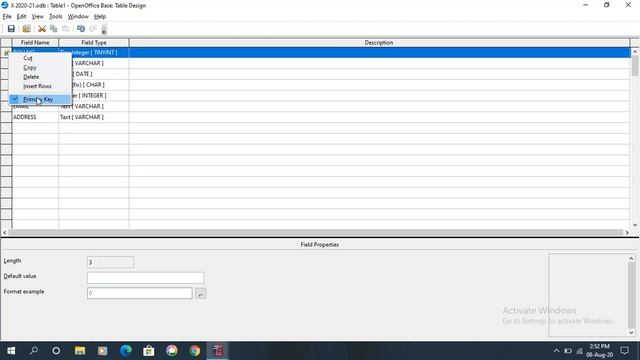Select the Text [ VARCHAR ] type of ADDRESS row
This screenshot has width=640, height=360.
pos(94,117)
